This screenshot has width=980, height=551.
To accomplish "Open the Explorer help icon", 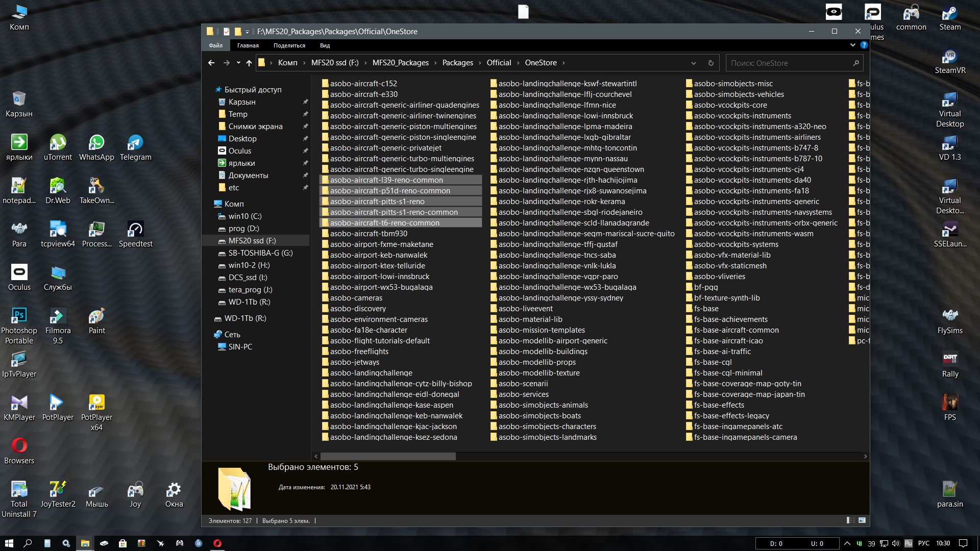I will pyautogui.click(x=864, y=45).
